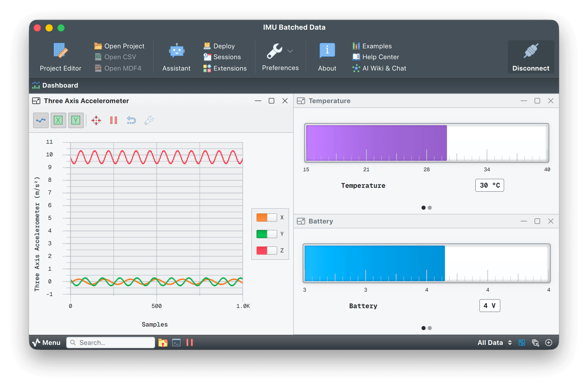Maximize the Three Axis Accelerometer panel
The image size is (588, 388).
pyautogui.click(x=272, y=101)
